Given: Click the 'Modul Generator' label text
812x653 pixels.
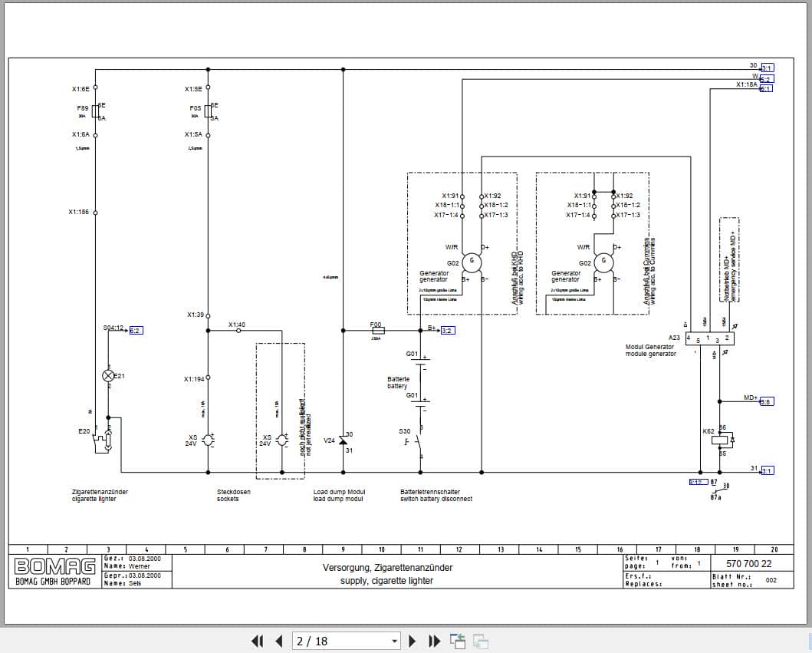Looking at the screenshot, I should click(x=650, y=347).
